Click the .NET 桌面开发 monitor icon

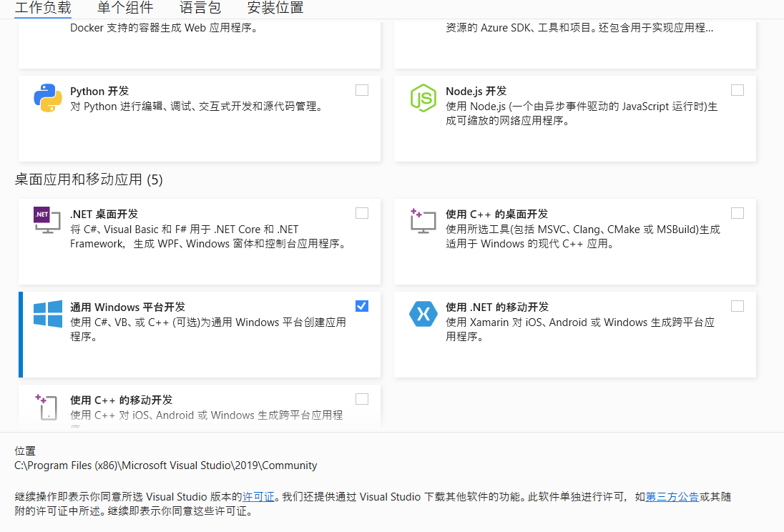tap(46, 221)
